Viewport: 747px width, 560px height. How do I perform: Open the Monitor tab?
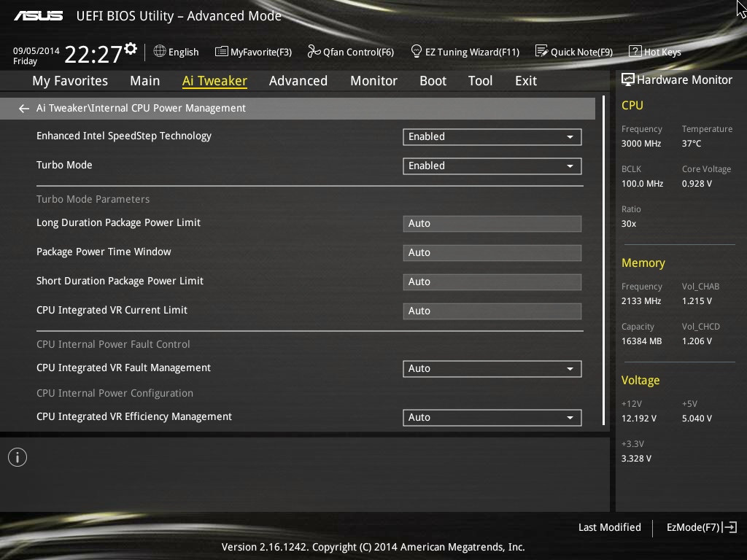(374, 81)
